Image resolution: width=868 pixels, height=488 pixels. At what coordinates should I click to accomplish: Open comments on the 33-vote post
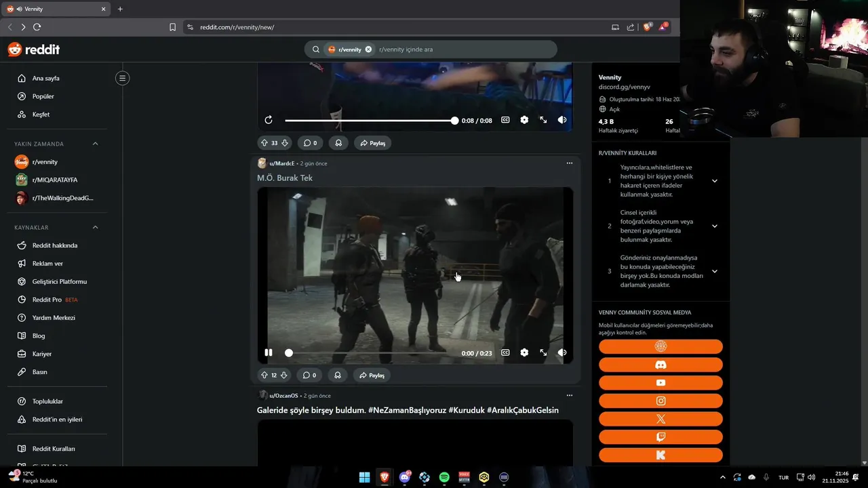(x=310, y=143)
